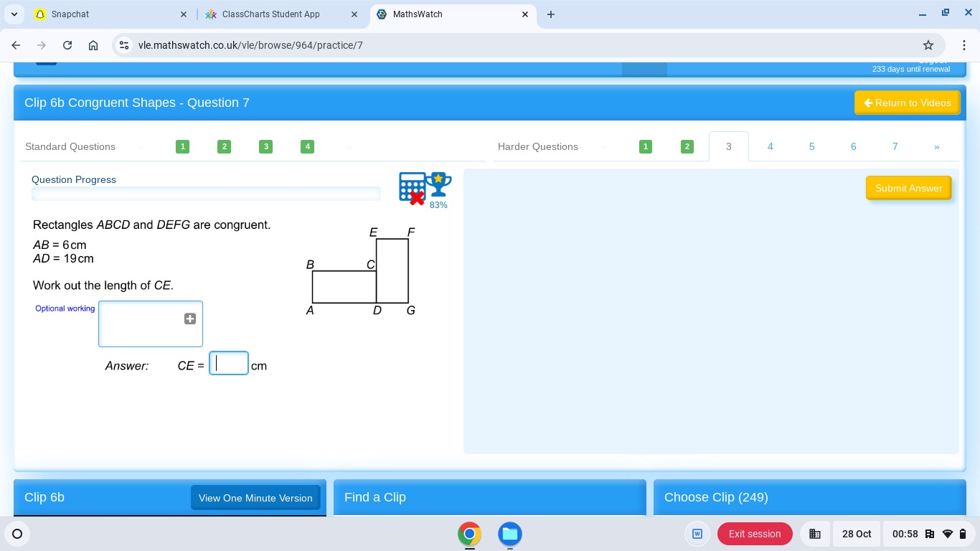Image resolution: width=980 pixels, height=551 pixels.
Task: Click the Wi-Fi status icon
Action: click(948, 534)
